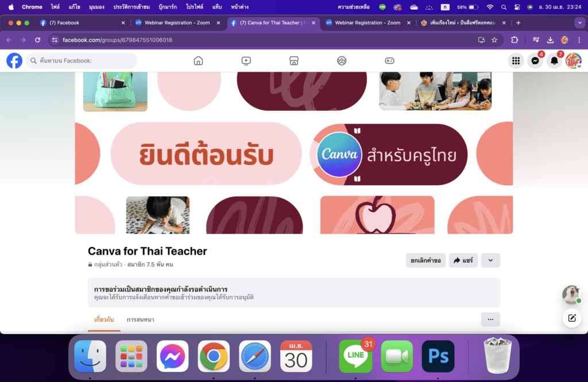The width and height of the screenshot is (588, 382).
Task: Click Chrome back arrow
Action: [9, 40]
